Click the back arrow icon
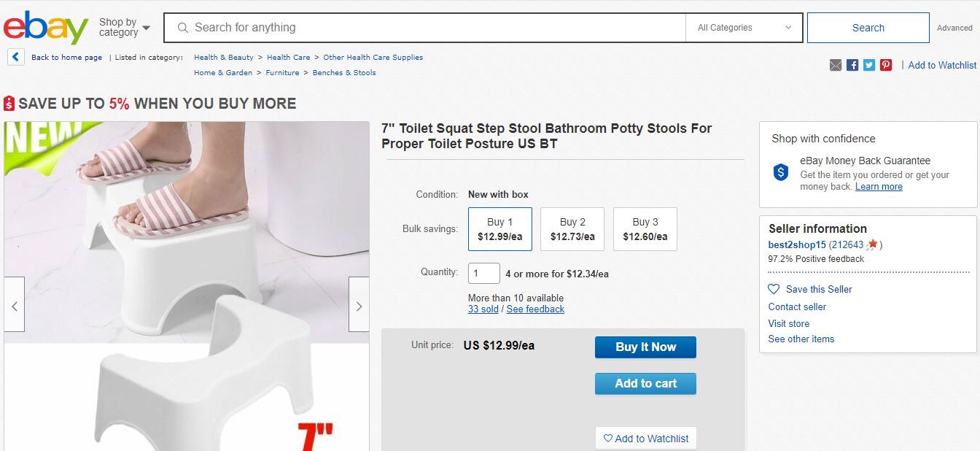 (16, 57)
